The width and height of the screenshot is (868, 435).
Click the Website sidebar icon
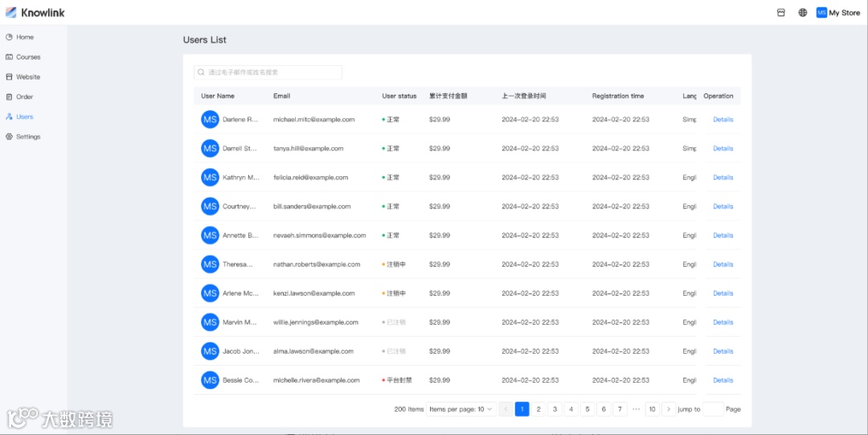coord(9,77)
